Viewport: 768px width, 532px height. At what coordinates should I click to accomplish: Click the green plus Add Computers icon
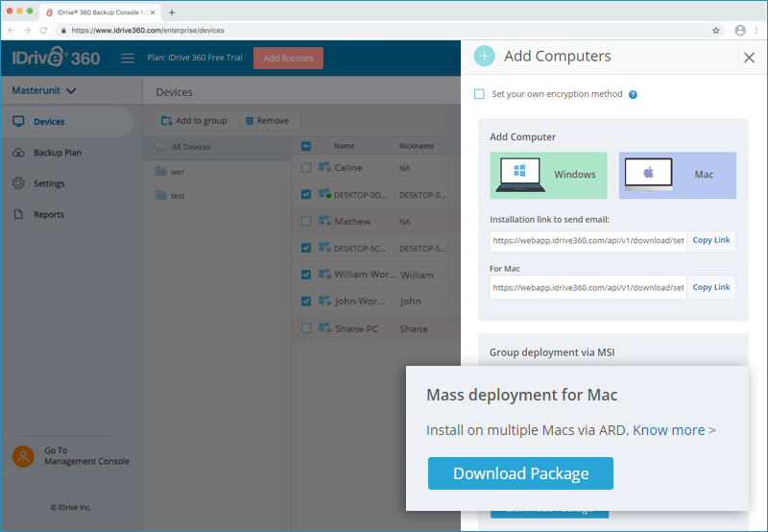(x=484, y=56)
